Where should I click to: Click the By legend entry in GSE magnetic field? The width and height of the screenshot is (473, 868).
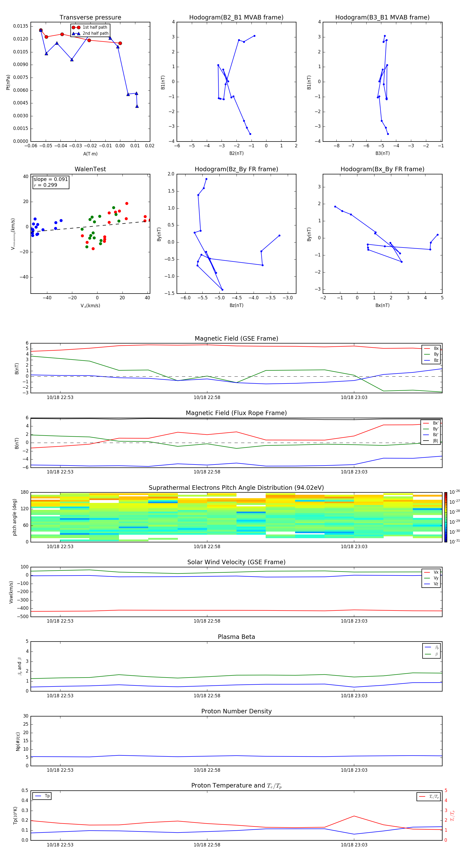[431, 354]
